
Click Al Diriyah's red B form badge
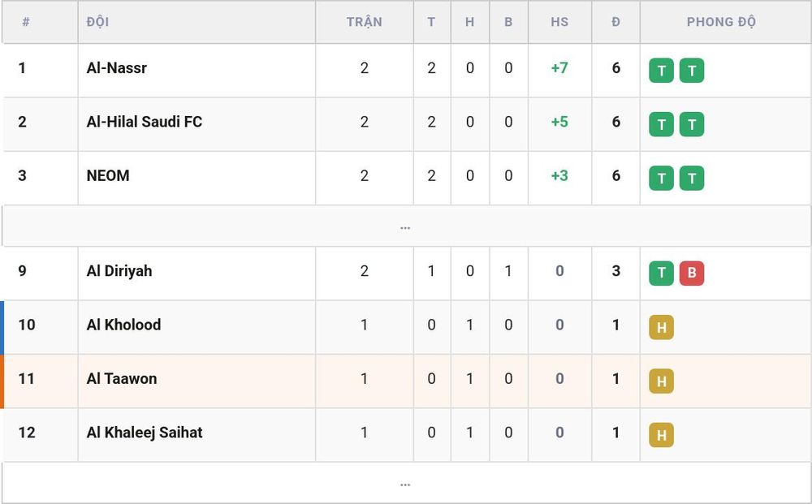[x=692, y=274]
